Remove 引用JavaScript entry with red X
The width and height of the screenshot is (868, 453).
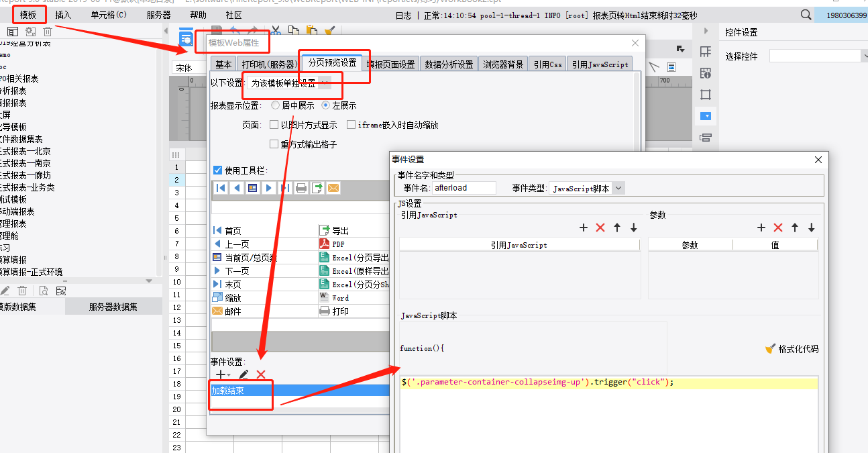(x=600, y=228)
